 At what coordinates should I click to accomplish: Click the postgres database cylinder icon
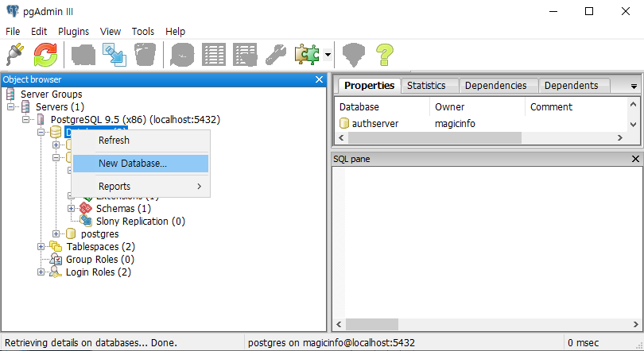(71, 233)
